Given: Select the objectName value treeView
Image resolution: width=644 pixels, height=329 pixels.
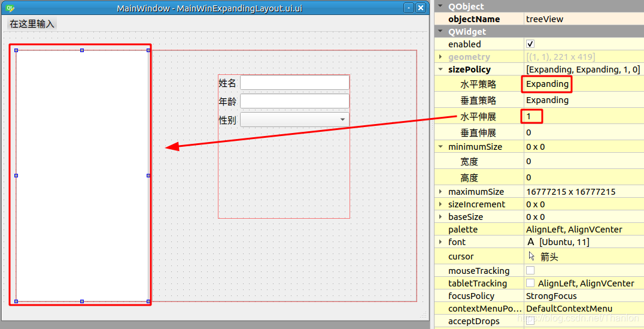Looking at the screenshot, I should pyautogui.click(x=545, y=19).
